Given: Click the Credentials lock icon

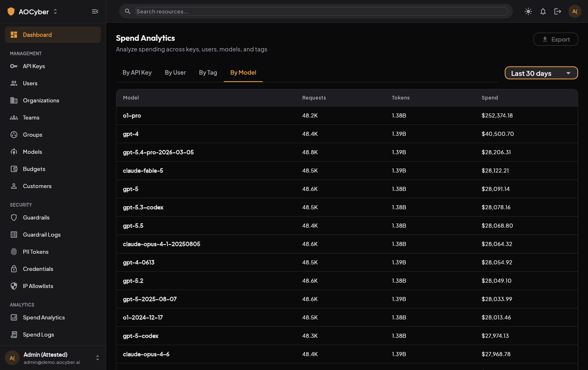Looking at the screenshot, I should [14, 269].
